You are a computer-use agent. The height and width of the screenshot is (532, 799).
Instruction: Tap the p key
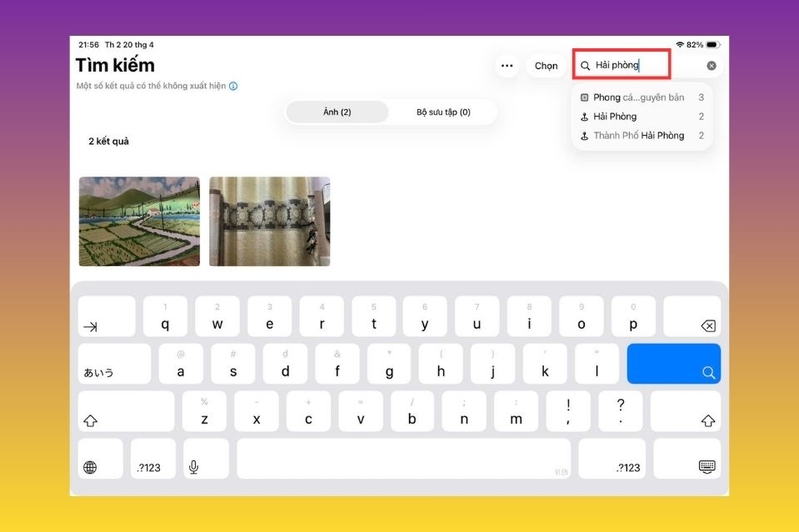pyautogui.click(x=633, y=316)
